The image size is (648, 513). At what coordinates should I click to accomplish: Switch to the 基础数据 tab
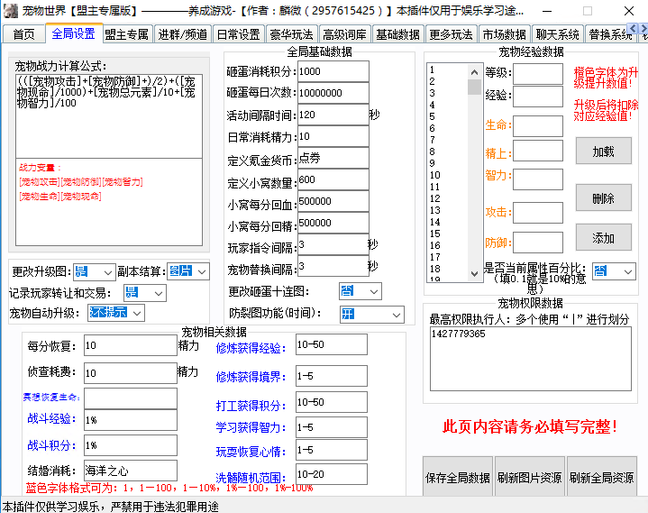(x=397, y=34)
